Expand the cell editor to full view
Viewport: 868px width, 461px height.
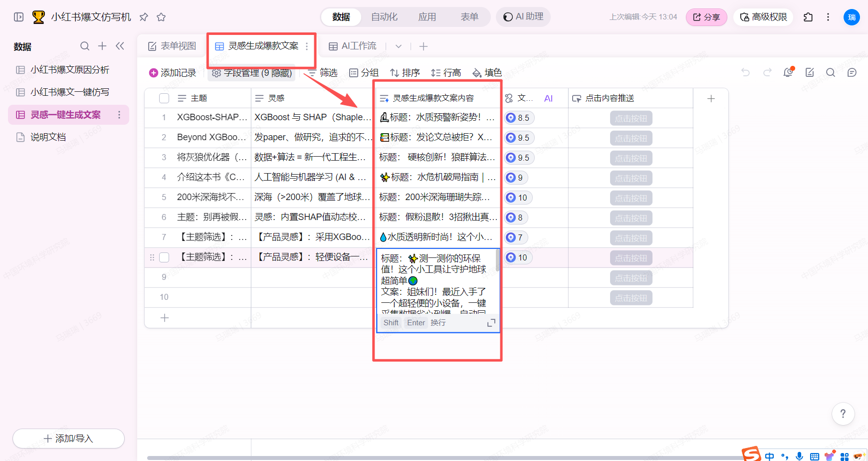pos(491,323)
